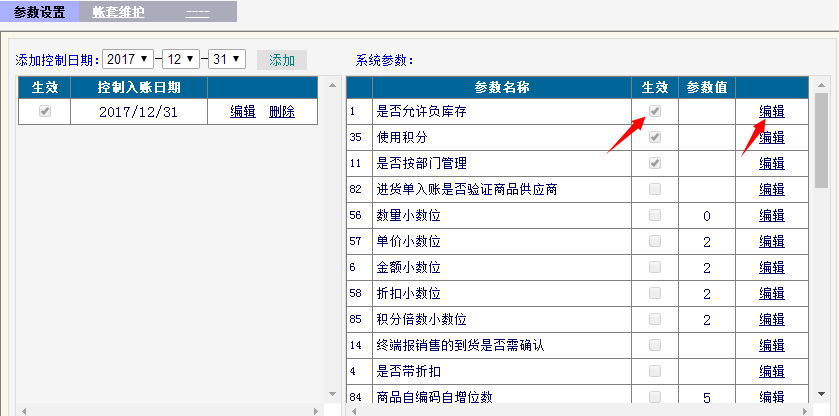Viewport: 839px width, 416px height.
Task: Click the system parameters vertical scrollbar thumb
Action: (821, 140)
